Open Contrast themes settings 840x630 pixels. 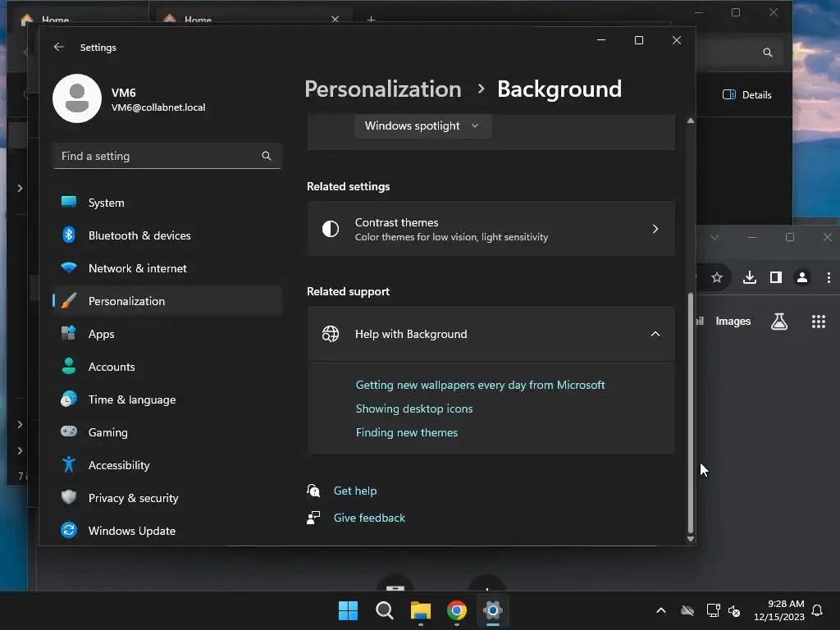pyautogui.click(x=491, y=229)
